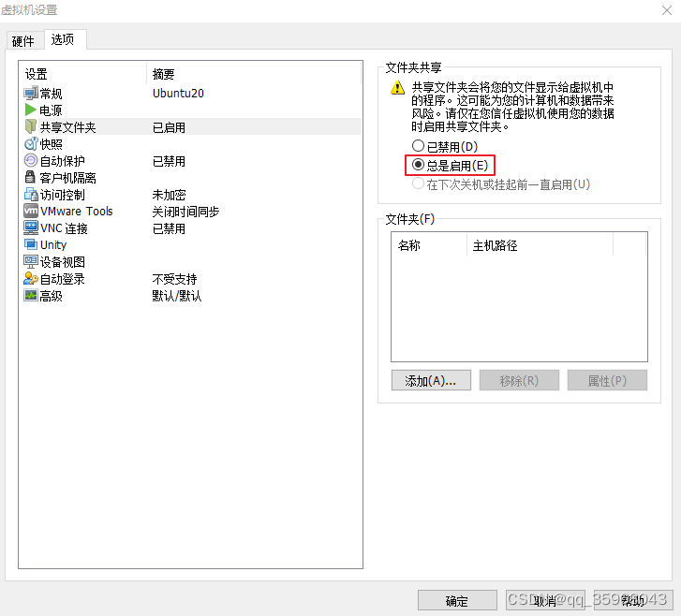Click the 设置 column header
Viewport: 681px width, 616px height.
tap(82, 74)
